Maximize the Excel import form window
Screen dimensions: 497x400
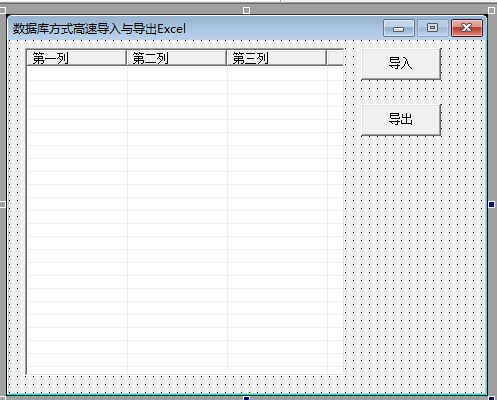pos(432,28)
